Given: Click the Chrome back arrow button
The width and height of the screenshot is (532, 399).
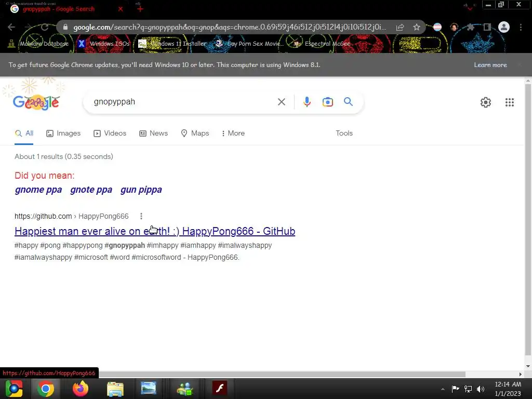Looking at the screenshot, I should click(11, 27).
